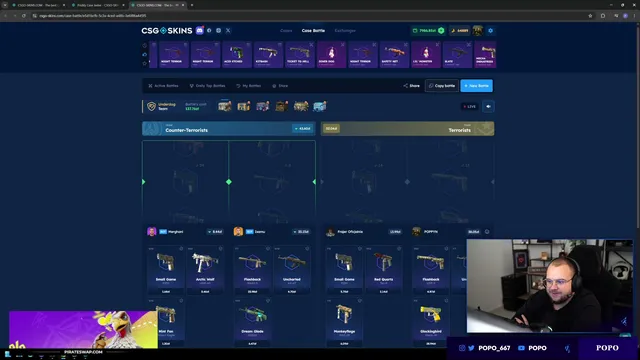Open the Ticket to Hell drop card
The image size is (640, 360).
[300, 54]
